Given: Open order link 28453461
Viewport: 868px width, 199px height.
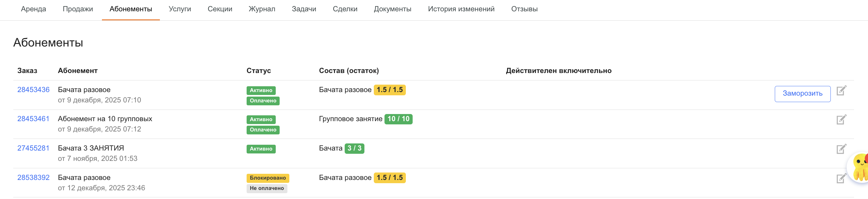Looking at the screenshot, I should pyautogui.click(x=33, y=119).
